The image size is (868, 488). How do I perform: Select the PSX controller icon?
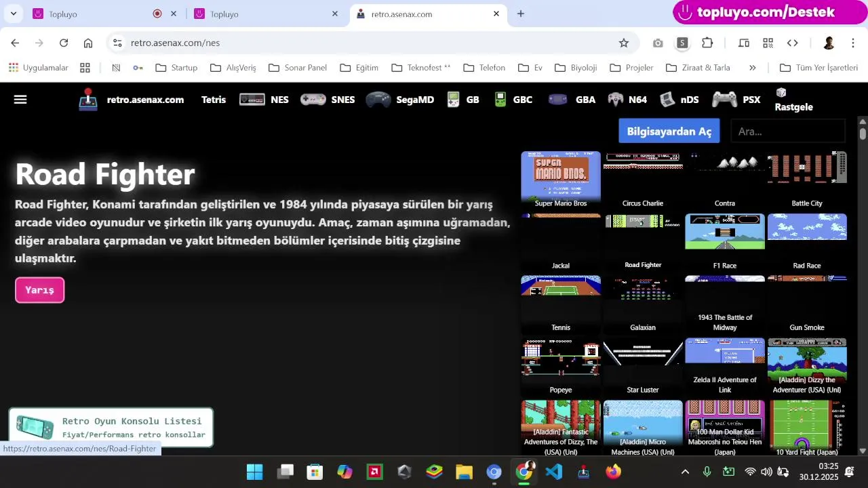coord(725,100)
